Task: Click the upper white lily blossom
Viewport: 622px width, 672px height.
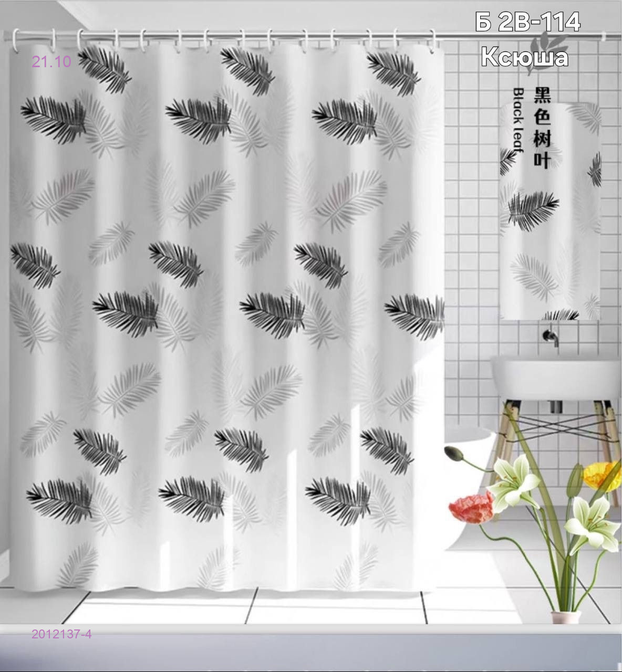Action: 512,480
